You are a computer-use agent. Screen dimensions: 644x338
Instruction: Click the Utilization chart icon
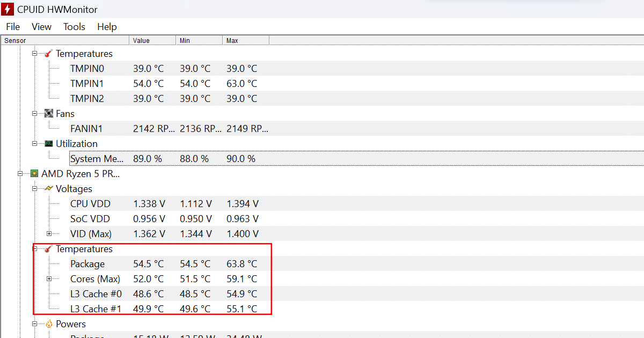tap(49, 144)
